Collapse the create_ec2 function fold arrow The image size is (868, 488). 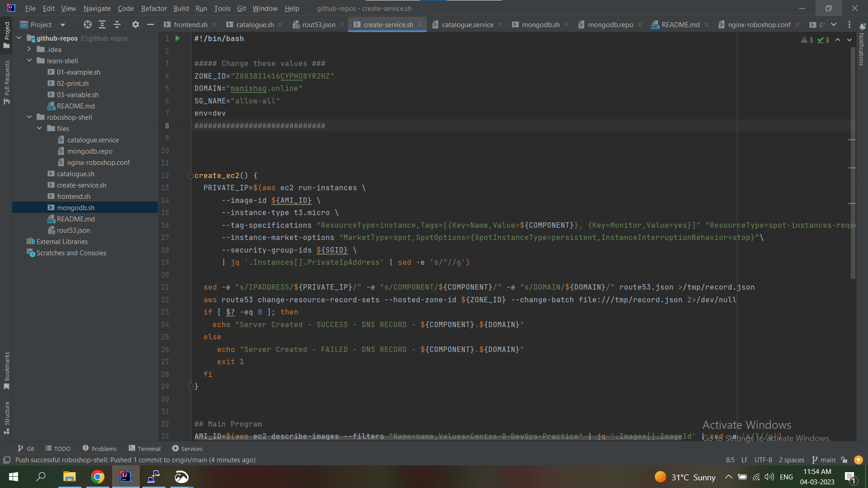point(190,176)
